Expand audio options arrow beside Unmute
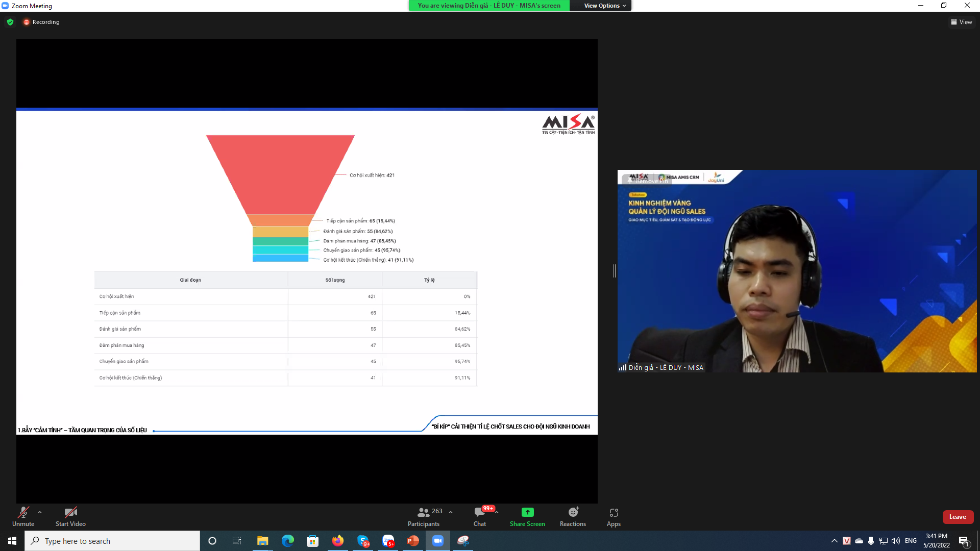The width and height of the screenshot is (980, 551). (x=40, y=512)
